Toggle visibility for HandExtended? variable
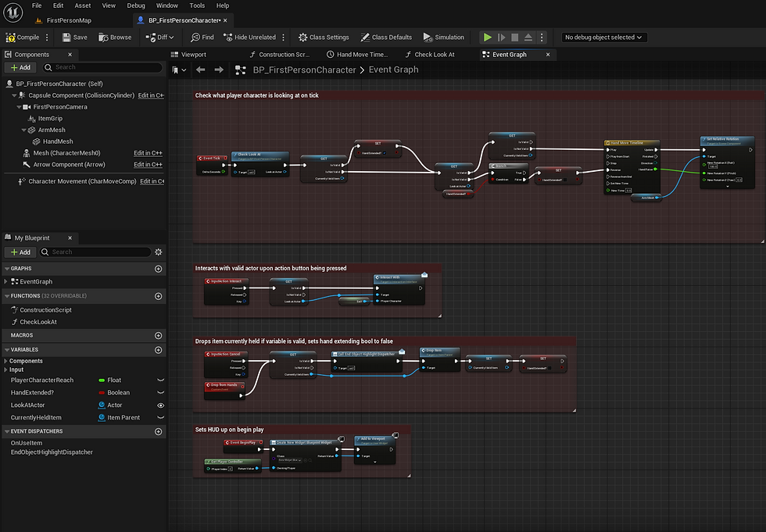Image resolution: width=766 pixels, height=532 pixels. coord(160,393)
